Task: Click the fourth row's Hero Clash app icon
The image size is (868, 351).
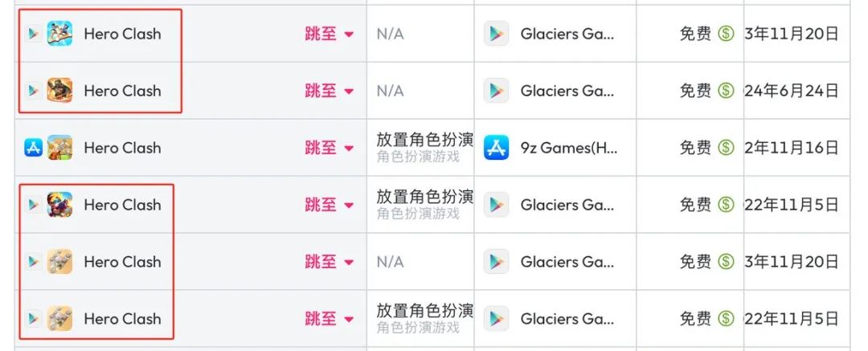Action: pyautogui.click(x=59, y=205)
